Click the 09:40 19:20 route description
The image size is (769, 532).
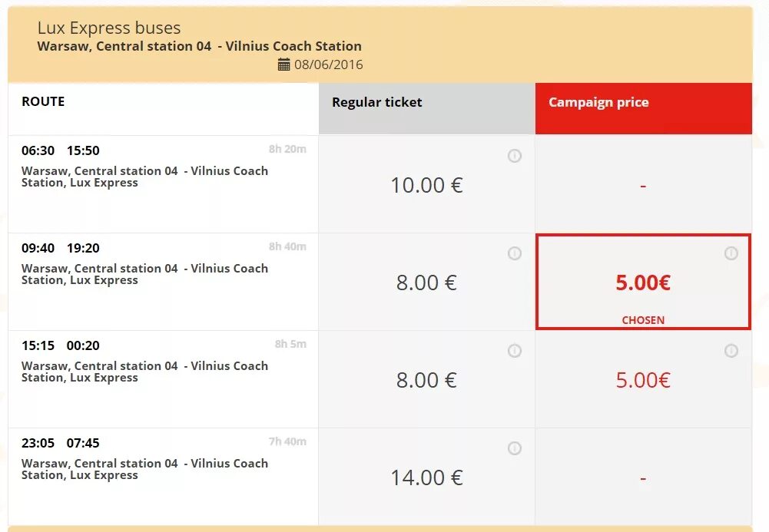(x=144, y=274)
